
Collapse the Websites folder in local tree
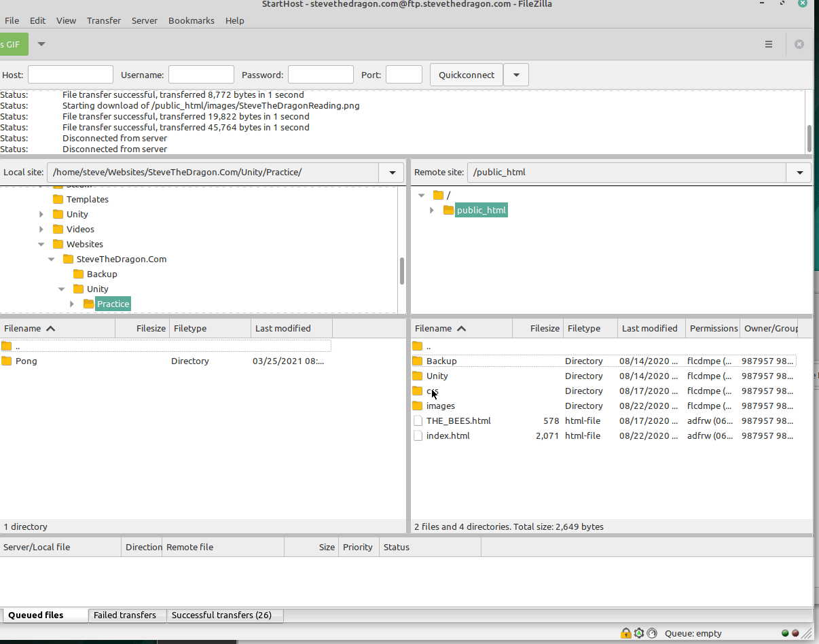point(41,244)
